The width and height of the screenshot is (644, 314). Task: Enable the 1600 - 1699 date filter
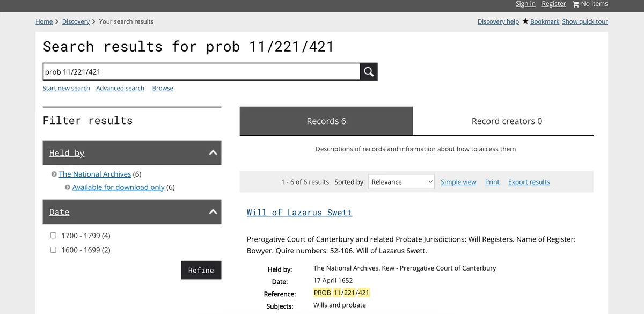coord(53,249)
